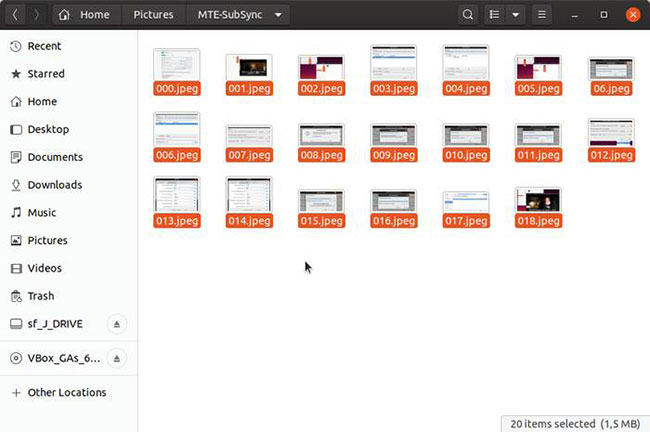Switch to list view with the view toggle
This screenshot has width=650, height=432.
click(494, 15)
